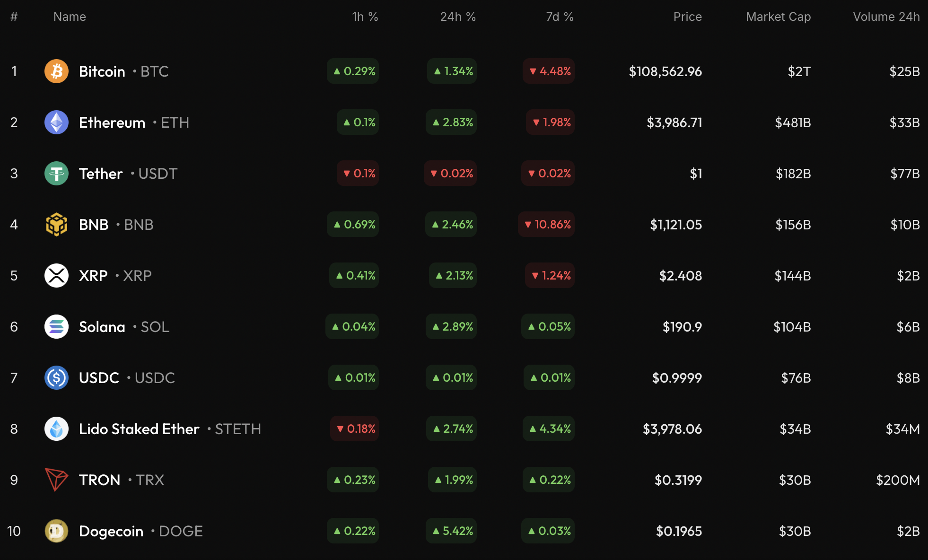Image resolution: width=928 pixels, height=560 pixels.
Task: Click the Bitcoin coin logo
Action: coord(56,71)
